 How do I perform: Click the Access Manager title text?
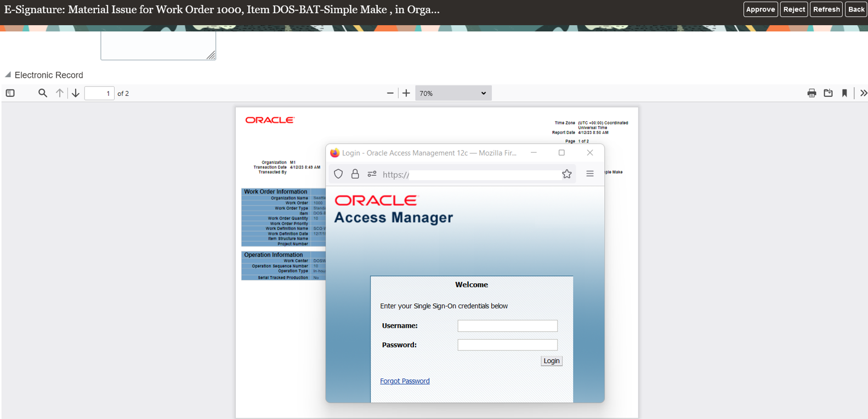pyautogui.click(x=393, y=217)
